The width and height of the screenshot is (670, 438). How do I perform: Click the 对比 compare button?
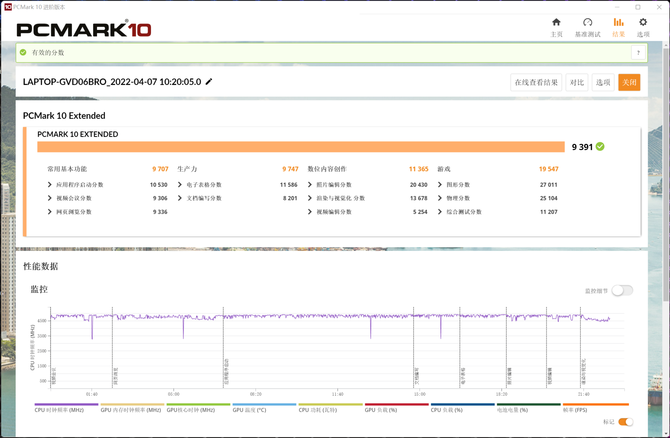(x=576, y=83)
